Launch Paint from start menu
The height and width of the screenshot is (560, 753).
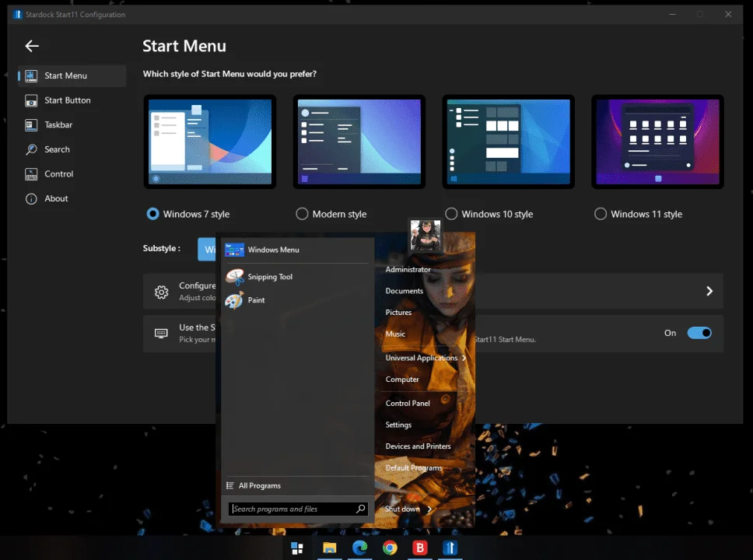297,300
